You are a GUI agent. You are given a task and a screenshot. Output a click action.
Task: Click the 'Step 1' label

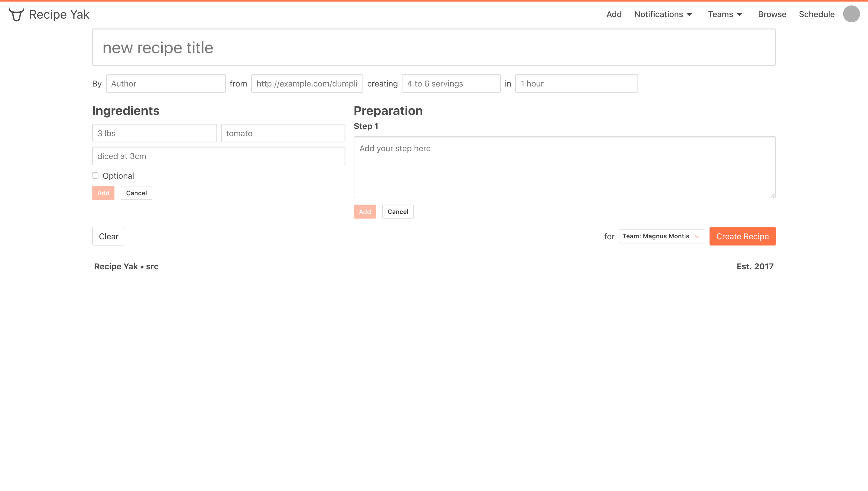[x=366, y=126]
